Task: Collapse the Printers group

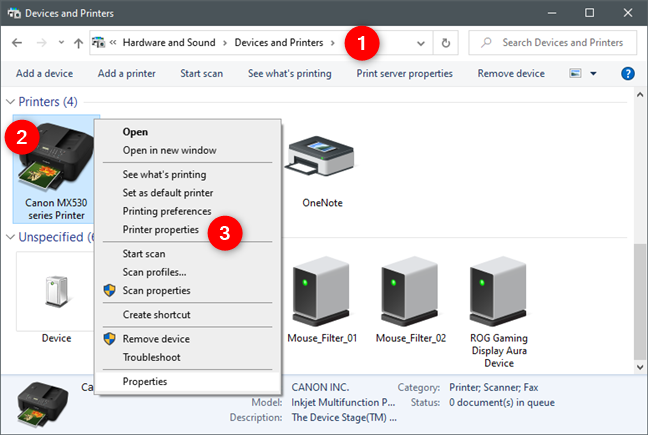Action: [10, 102]
